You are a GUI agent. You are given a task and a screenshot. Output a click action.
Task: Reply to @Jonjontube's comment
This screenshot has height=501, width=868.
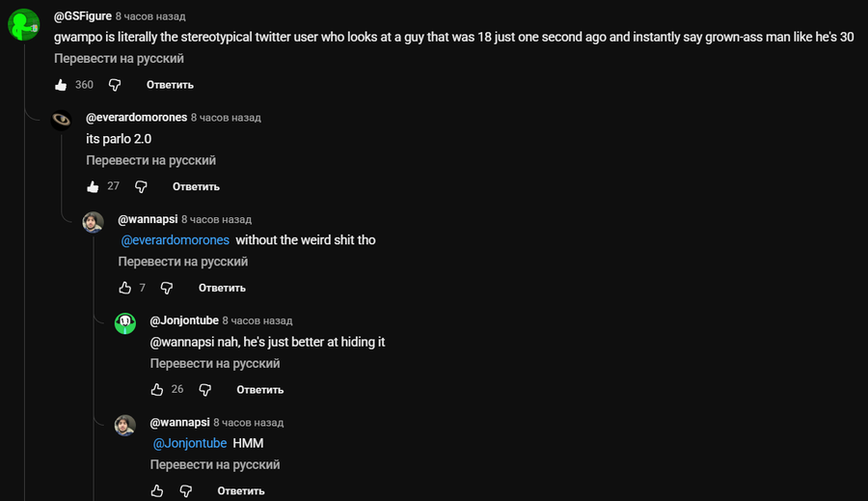coord(259,390)
